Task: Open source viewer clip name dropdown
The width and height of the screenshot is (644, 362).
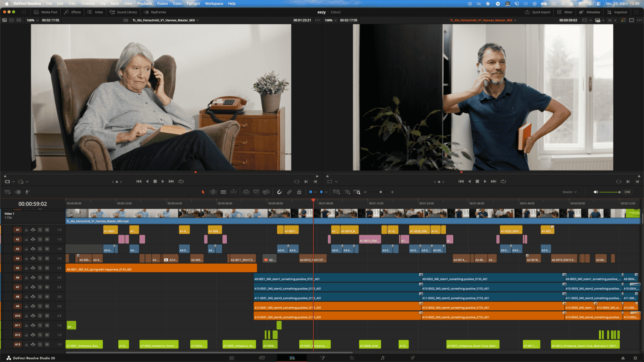Action: (166, 20)
